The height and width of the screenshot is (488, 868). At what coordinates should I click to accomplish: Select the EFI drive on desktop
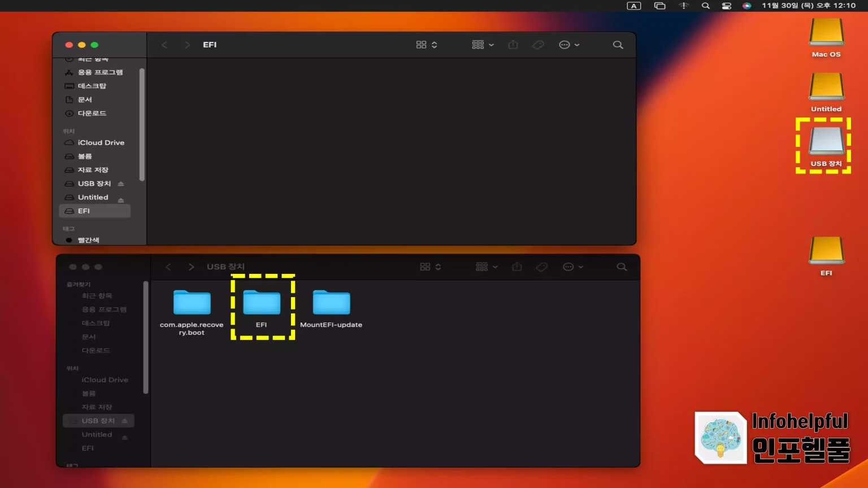(x=826, y=256)
